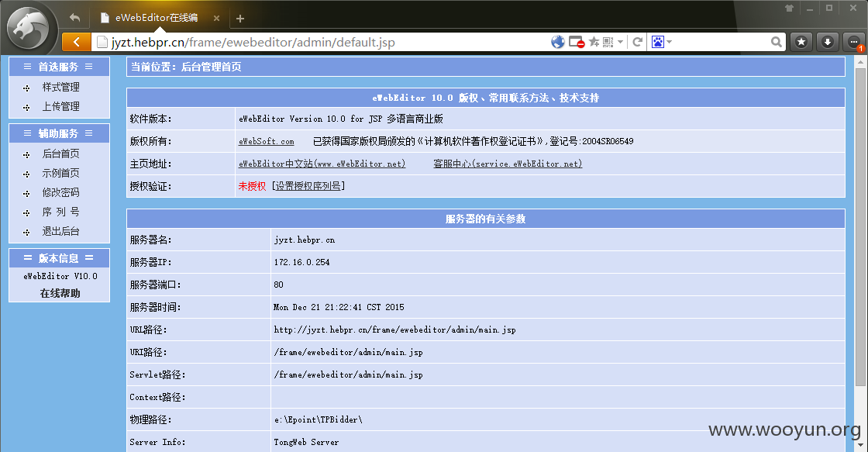Image resolution: width=868 pixels, height=452 pixels.
Task: Click the Cheetah browser logo button
Action: [28, 28]
